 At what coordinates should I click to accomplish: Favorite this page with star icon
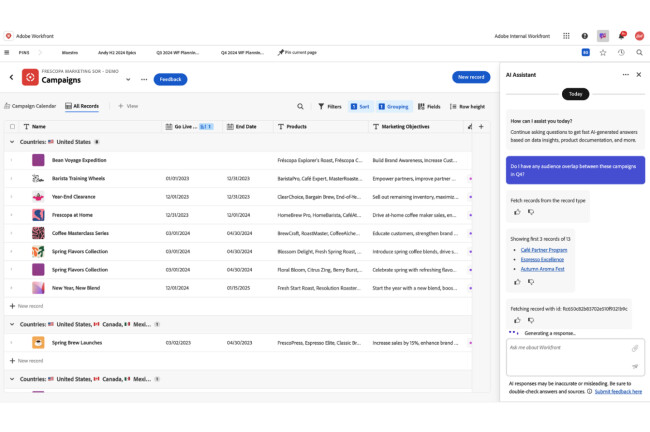tap(603, 53)
